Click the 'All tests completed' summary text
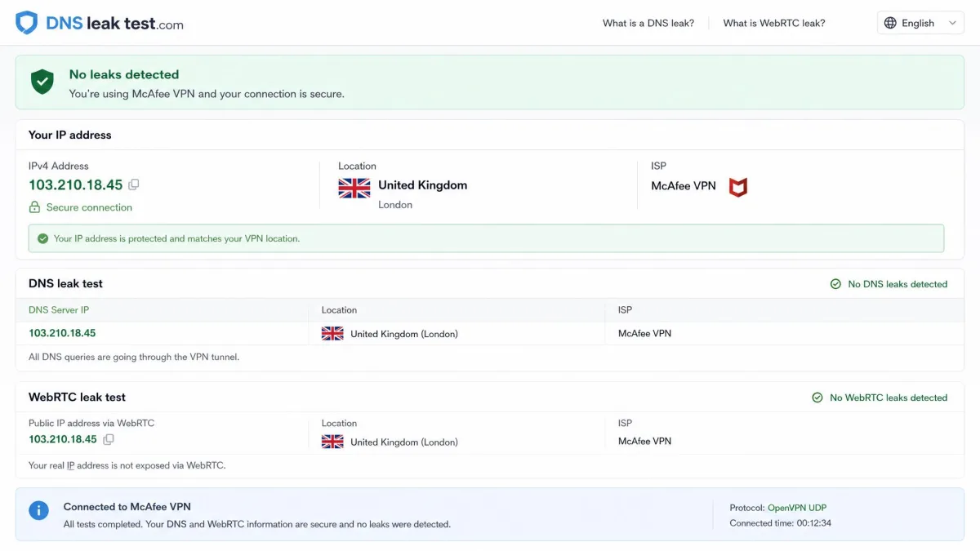 coord(257,524)
